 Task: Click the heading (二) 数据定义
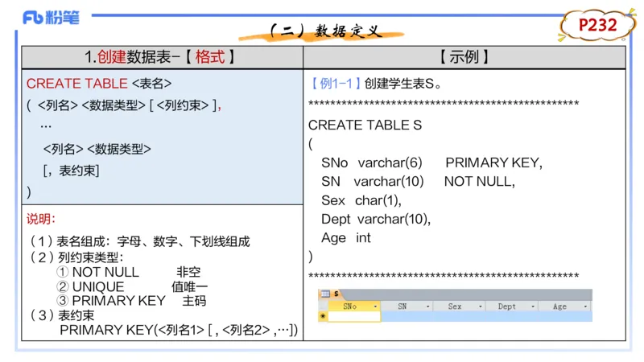coord(326,31)
